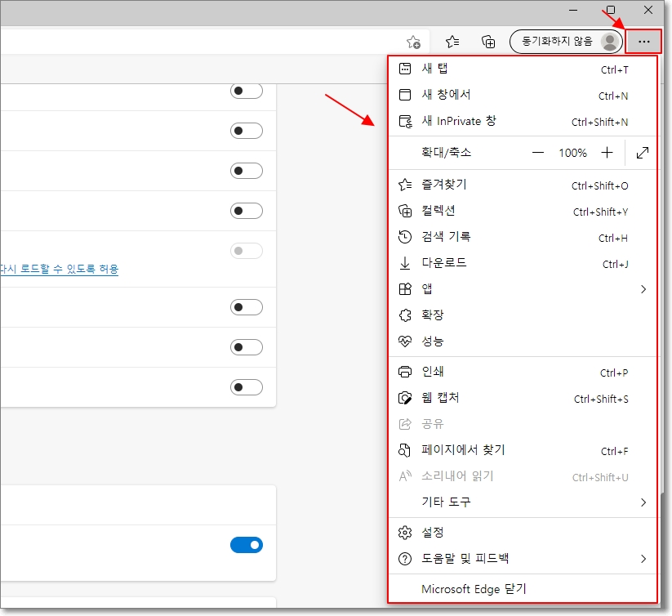
Task: Click the 소리내어 읽기 read aloud entry
Action: click(522, 476)
